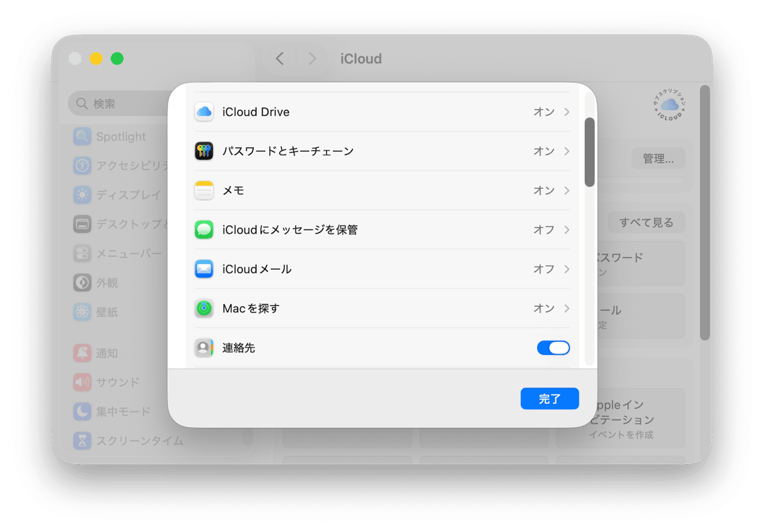Confirm with the 完了 button
Viewport: 764px width, 532px height.
tap(550, 399)
